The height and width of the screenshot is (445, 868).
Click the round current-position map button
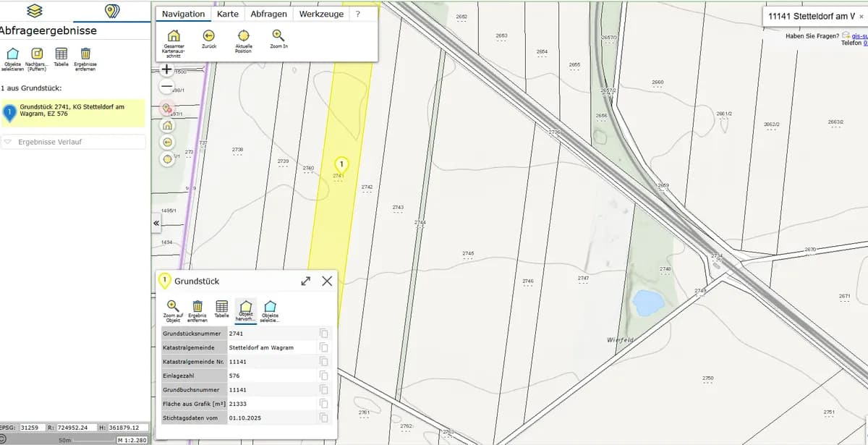tap(167, 158)
